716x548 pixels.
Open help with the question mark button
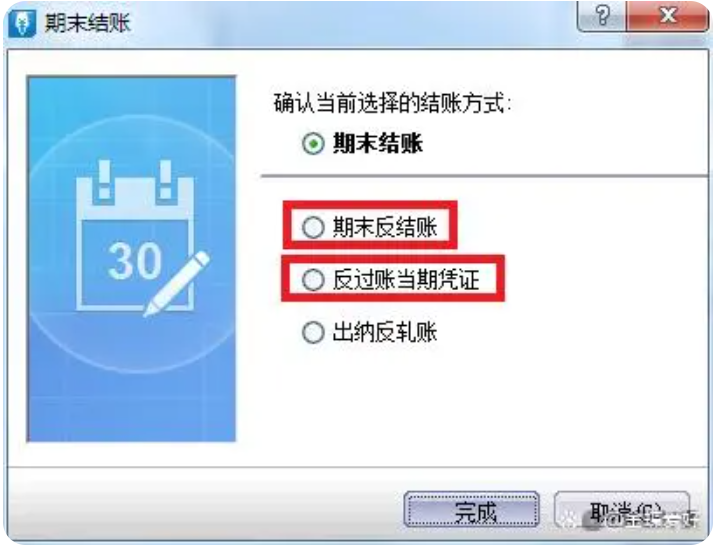[x=602, y=16]
